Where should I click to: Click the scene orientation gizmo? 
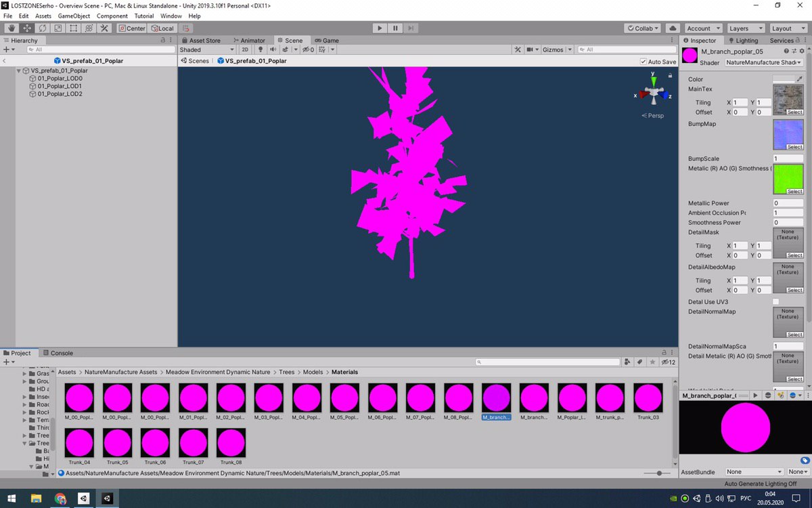pyautogui.click(x=653, y=93)
